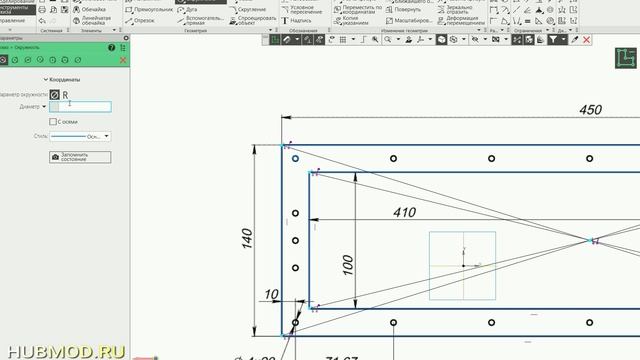Viewport: 640px width, 360px height.
Task: Click the Спроецировать объект tool
Action: [x=252, y=20]
